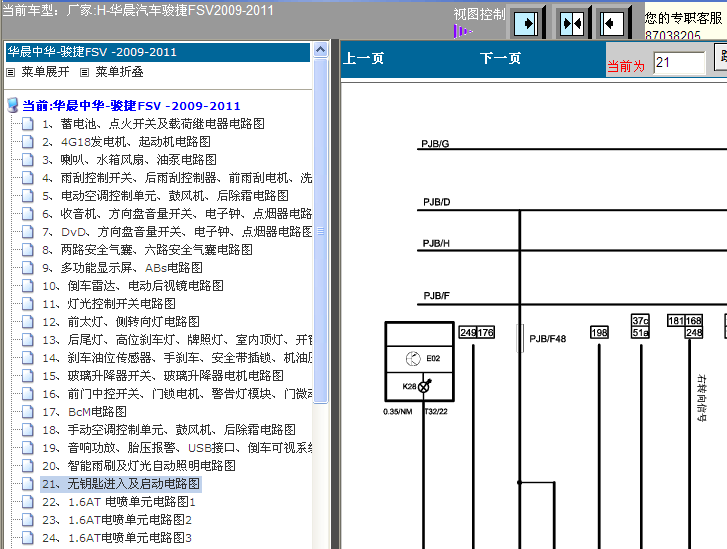Open 16、前门中控开关、门锁电机 diagram
The height and width of the screenshot is (549, 727).
pos(177,394)
